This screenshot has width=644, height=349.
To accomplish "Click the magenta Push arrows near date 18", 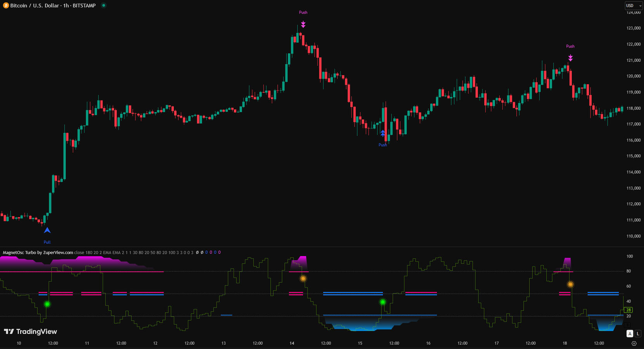I will click(x=570, y=58).
